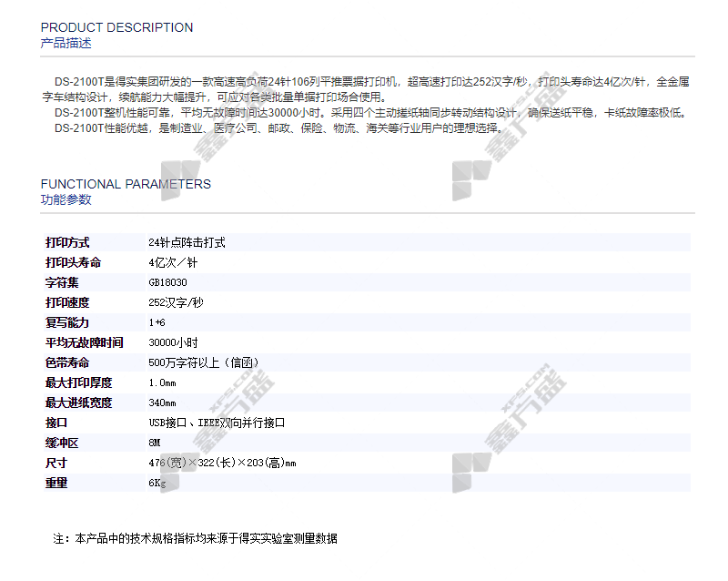
Task: Click the dimensions value "476(宽)×322(长)×203(高)mm"
Action: [x=222, y=463]
